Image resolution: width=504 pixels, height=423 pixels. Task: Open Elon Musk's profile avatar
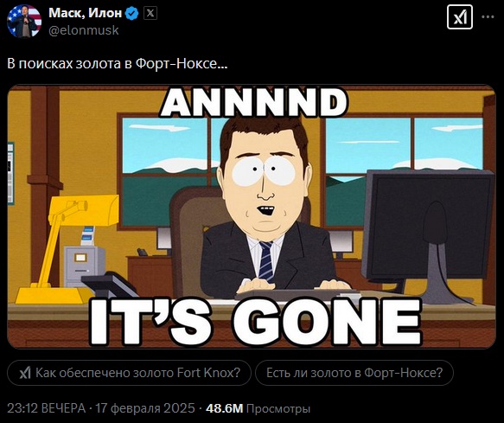(x=24, y=22)
